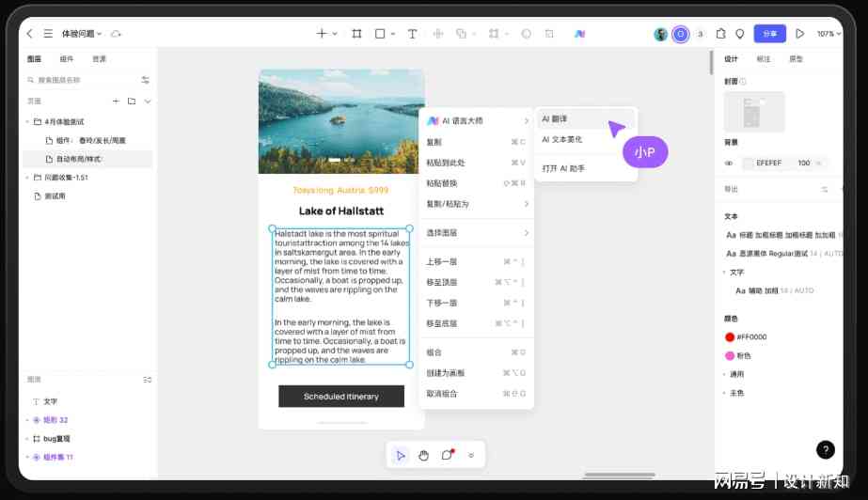868x500 pixels.
Task: Click the play preview icon
Action: [799, 34]
